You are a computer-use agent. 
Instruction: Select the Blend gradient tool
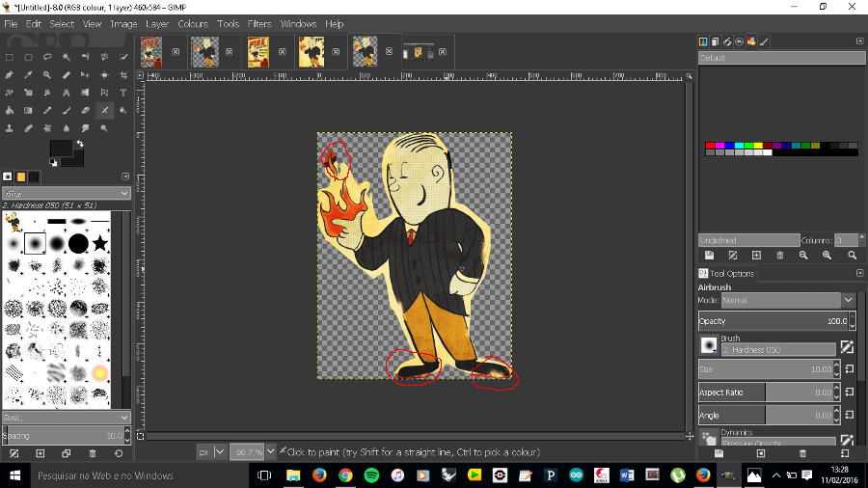pyautogui.click(x=28, y=110)
